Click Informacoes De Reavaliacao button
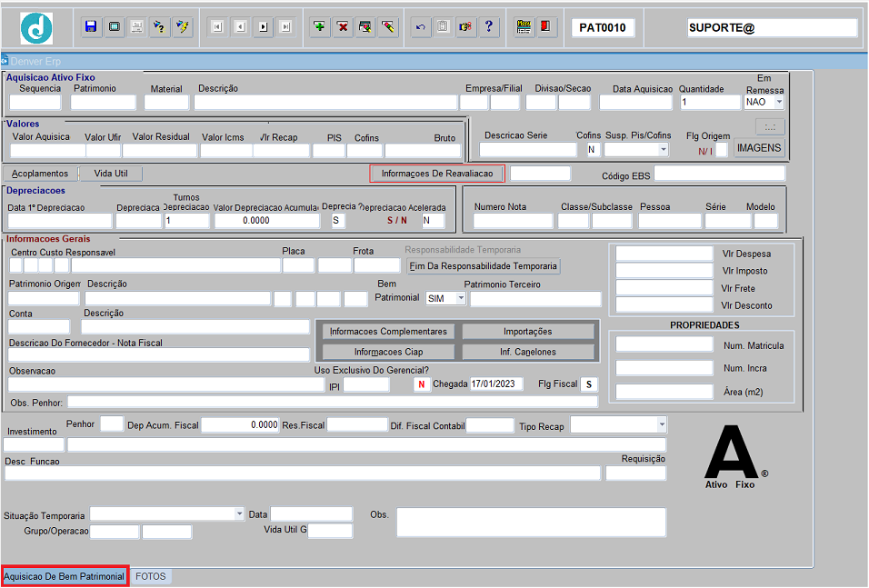The width and height of the screenshot is (869, 588). [x=437, y=174]
